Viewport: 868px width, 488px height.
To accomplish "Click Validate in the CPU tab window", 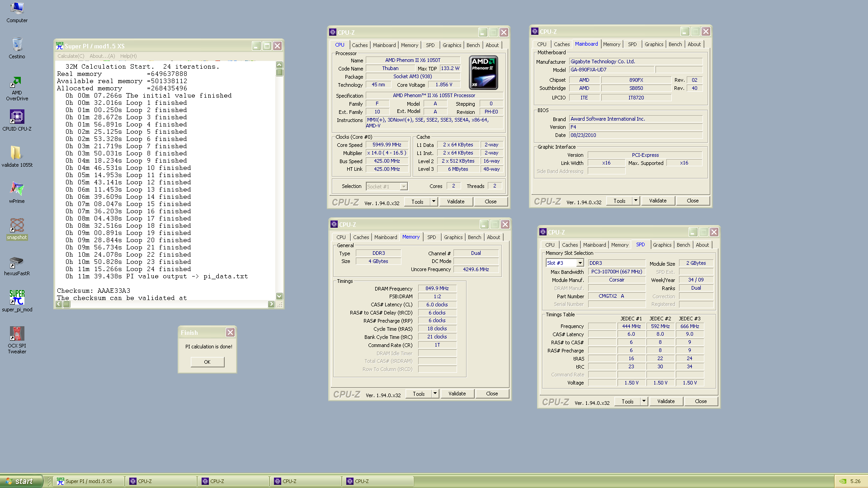I will (456, 202).
